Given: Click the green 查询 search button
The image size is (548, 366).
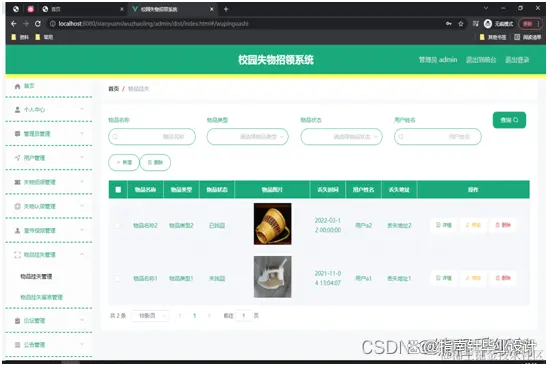Looking at the screenshot, I should [509, 120].
